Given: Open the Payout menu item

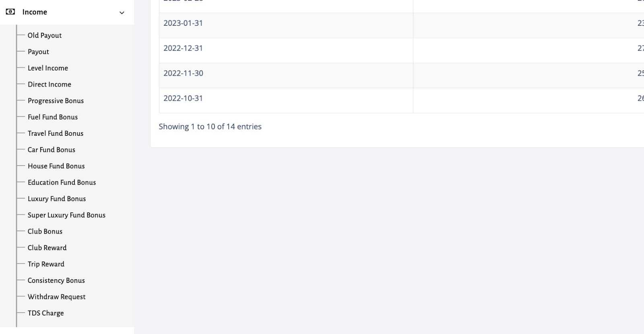Looking at the screenshot, I should pos(38,52).
